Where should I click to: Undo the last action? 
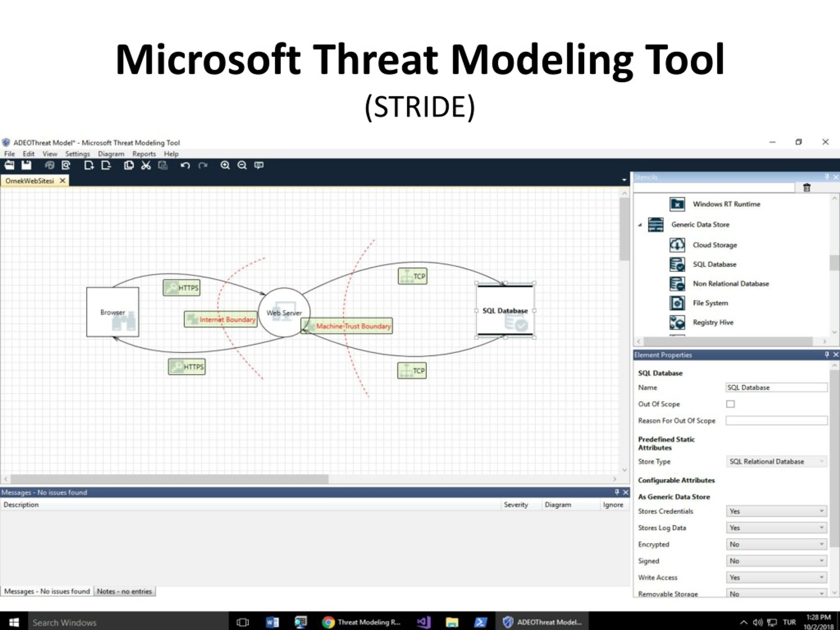coord(185,165)
